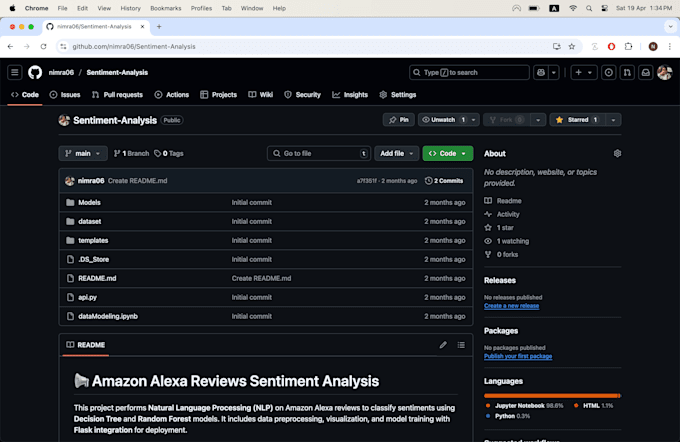
Task: Open the Actions tab
Action: click(172, 95)
